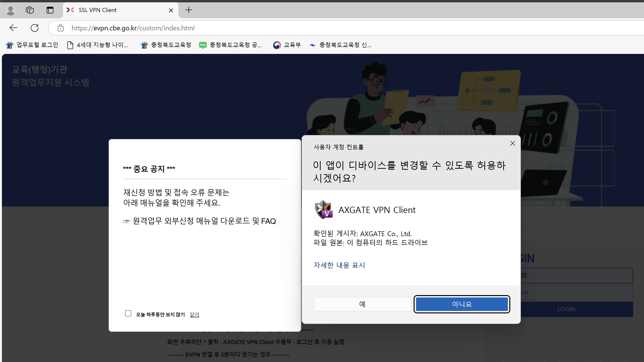This screenshot has width=644, height=362.
Task: Click the AXGATE VPN Client shield icon
Action: [323, 210]
